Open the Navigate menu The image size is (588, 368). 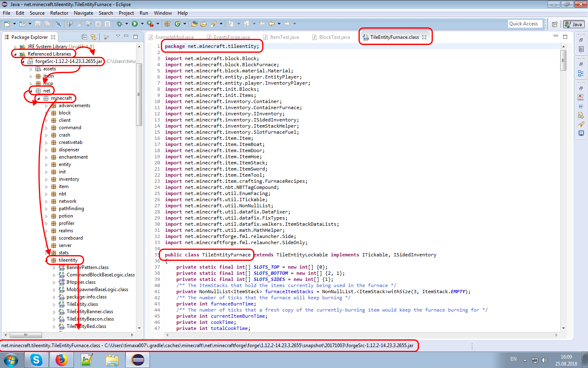(83, 13)
